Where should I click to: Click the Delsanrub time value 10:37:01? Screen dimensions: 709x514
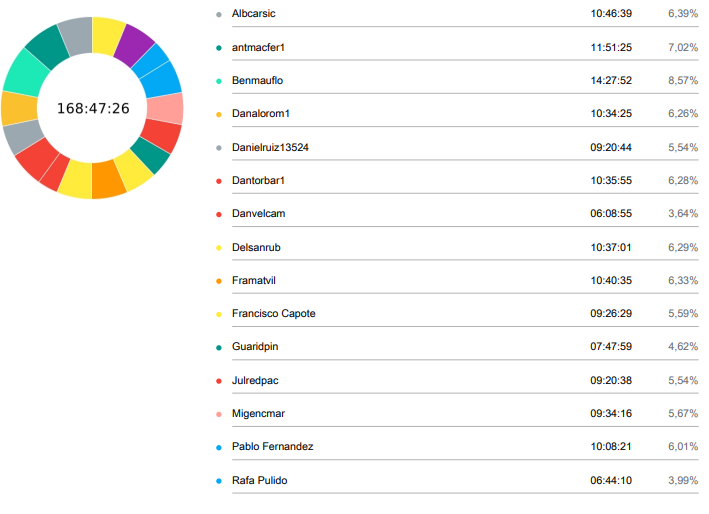(x=611, y=247)
